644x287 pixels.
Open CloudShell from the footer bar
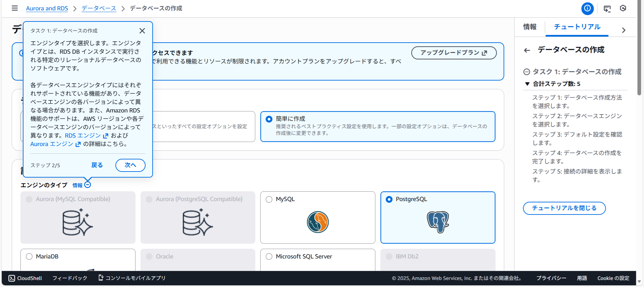coord(25,278)
